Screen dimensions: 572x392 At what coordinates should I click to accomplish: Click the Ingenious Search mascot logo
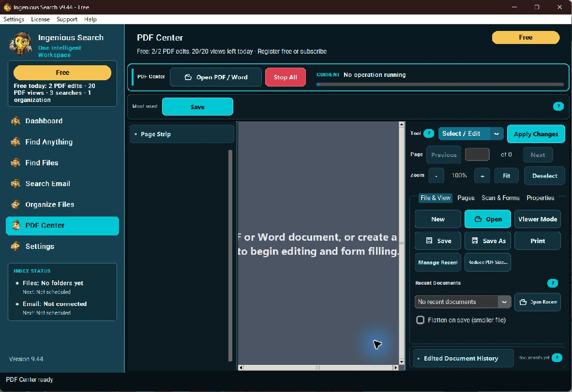(21, 44)
